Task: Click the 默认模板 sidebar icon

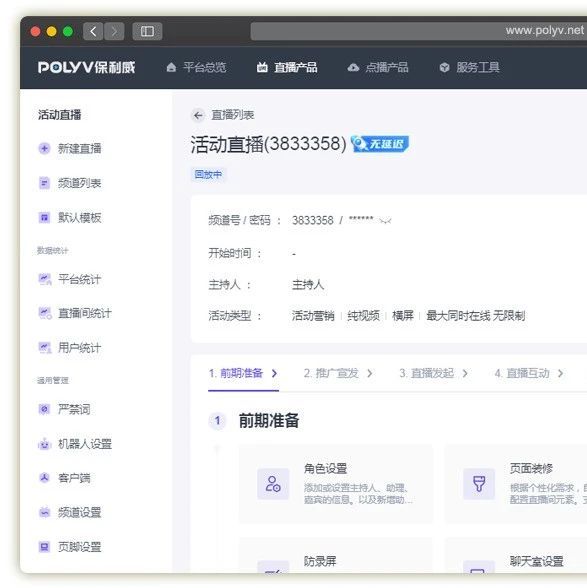Action: click(x=44, y=218)
